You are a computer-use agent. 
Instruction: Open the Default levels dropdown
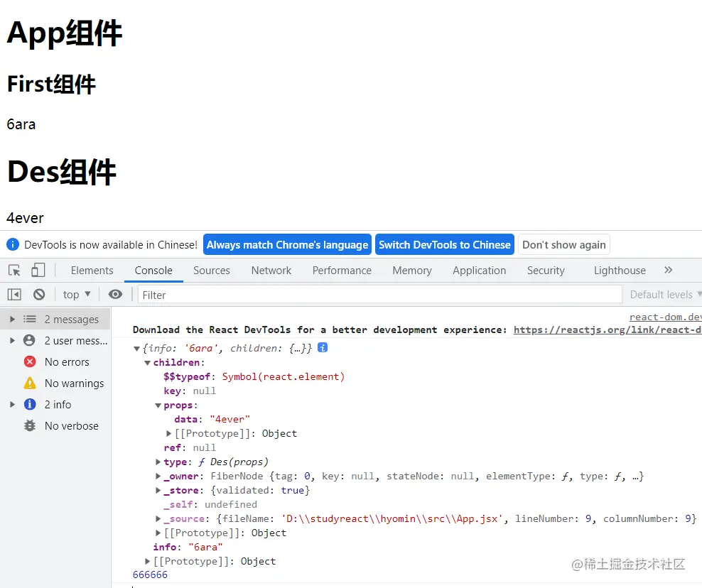[665, 295]
